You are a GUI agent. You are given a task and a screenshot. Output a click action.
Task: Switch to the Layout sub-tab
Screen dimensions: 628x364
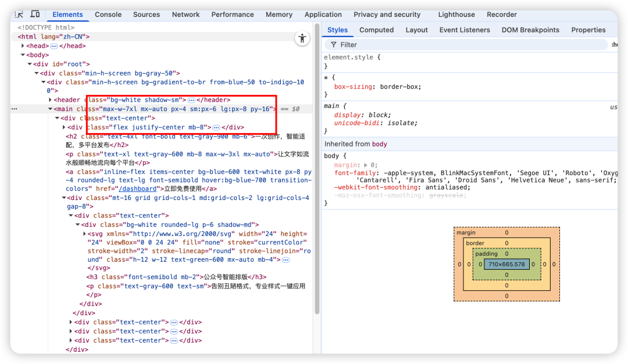pyautogui.click(x=416, y=30)
